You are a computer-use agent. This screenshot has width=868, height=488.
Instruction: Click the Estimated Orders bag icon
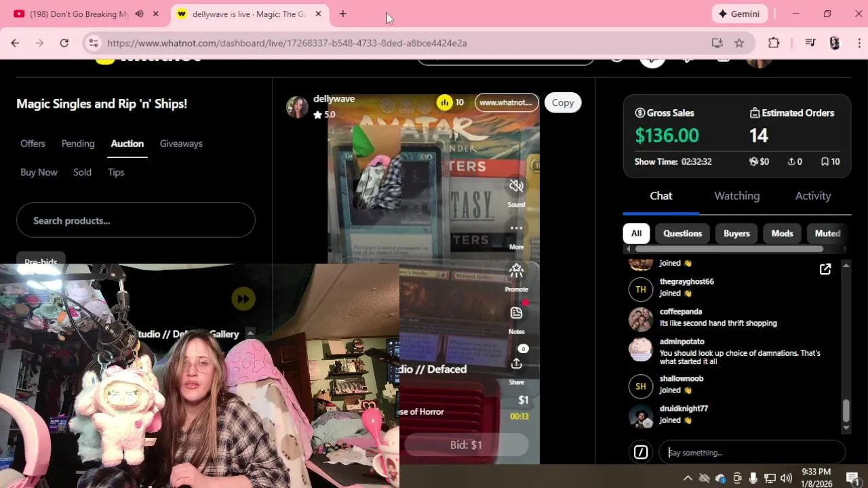(754, 113)
